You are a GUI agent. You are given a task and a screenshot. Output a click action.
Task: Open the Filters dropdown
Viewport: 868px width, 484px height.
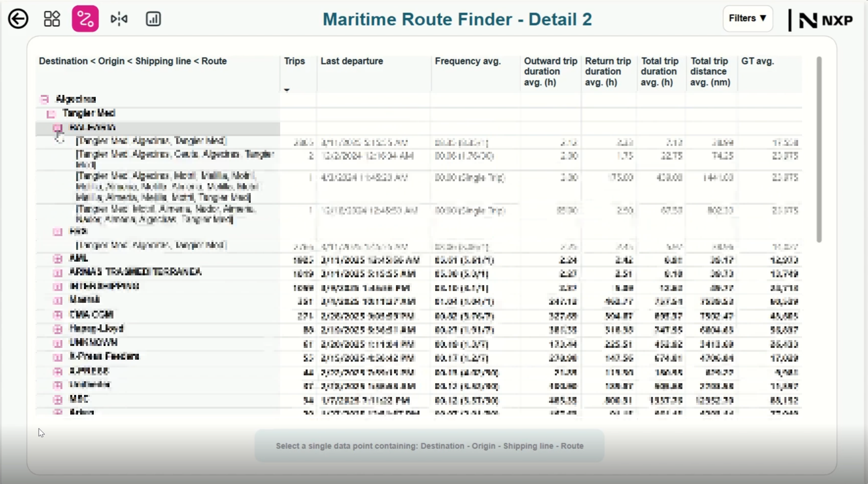748,18
